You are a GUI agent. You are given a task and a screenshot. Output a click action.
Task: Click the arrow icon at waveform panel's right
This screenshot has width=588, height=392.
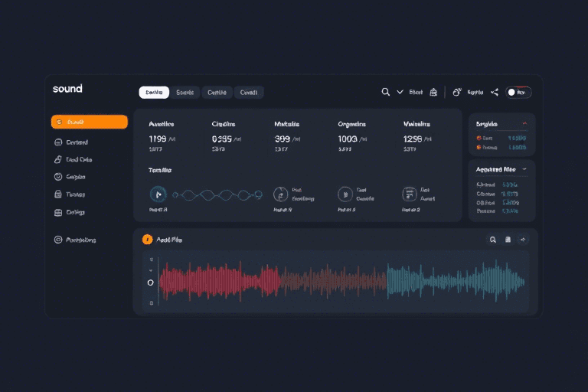pos(523,240)
